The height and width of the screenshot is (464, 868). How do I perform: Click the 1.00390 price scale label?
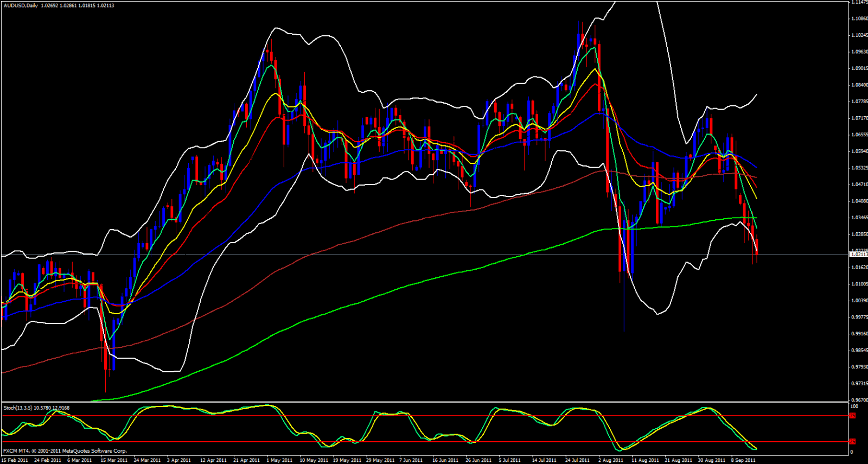tap(859, 301)
